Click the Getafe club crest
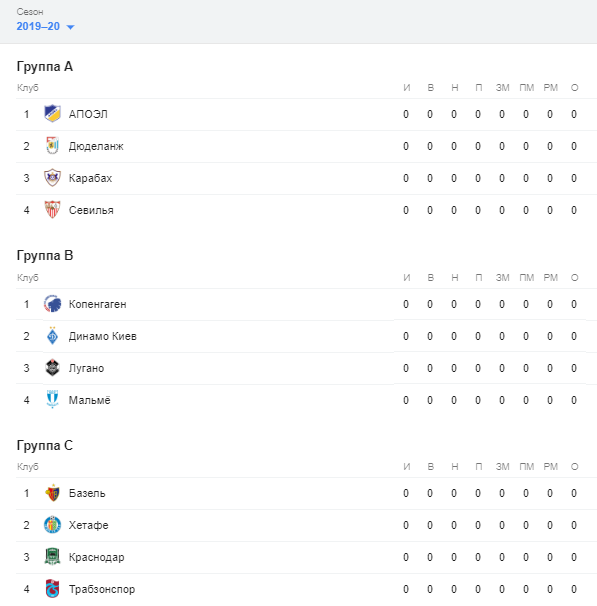 pos(52,525)
